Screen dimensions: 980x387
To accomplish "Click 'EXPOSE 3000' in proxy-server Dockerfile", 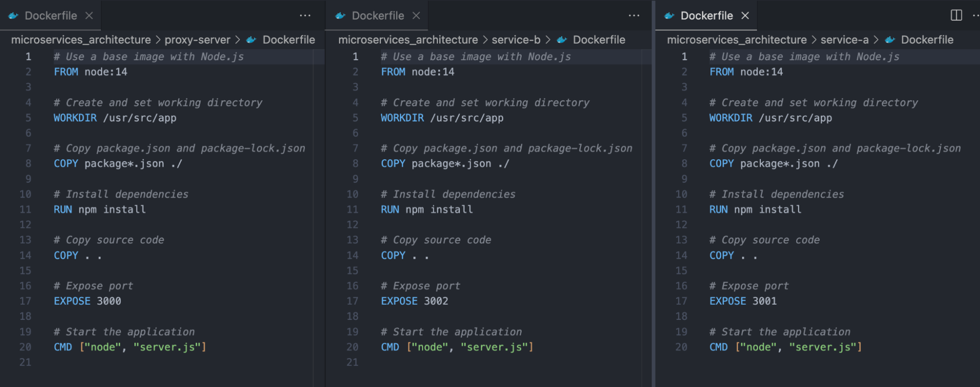I will coord(87,301).
